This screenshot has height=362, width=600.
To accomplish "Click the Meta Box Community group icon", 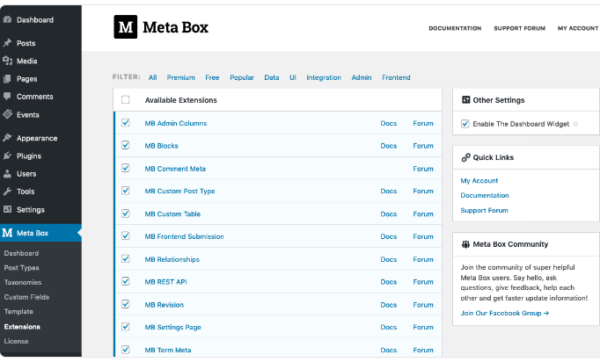I will click(466, 244).
